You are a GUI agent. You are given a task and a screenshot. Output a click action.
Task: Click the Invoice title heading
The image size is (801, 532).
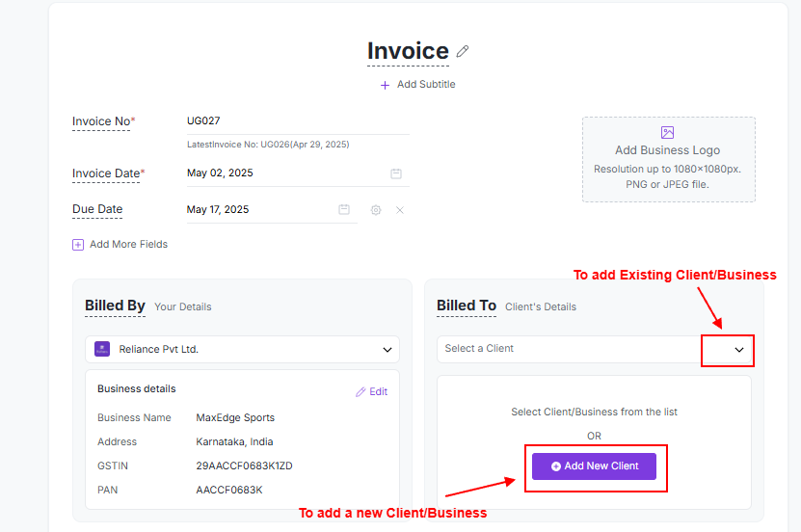coord(408,51)
